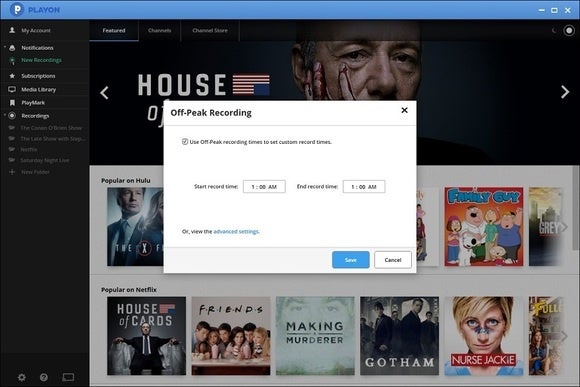Open help question mark icon
580x387 pixels.
(x=44, y=377)
